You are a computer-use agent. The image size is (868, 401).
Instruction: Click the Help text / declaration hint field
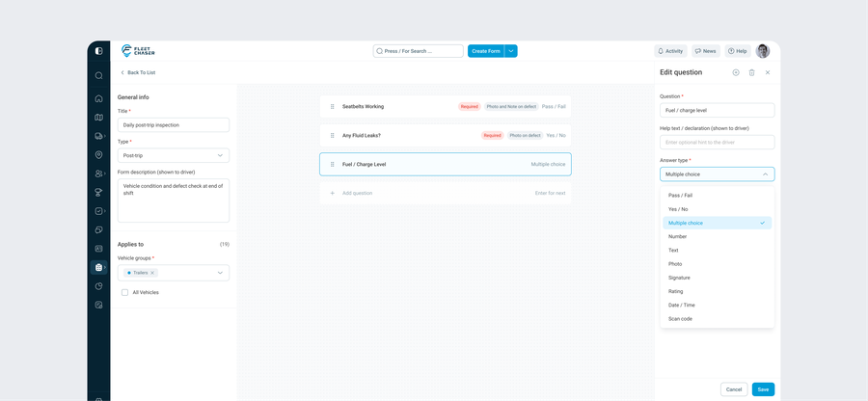[x=717, y=142]
